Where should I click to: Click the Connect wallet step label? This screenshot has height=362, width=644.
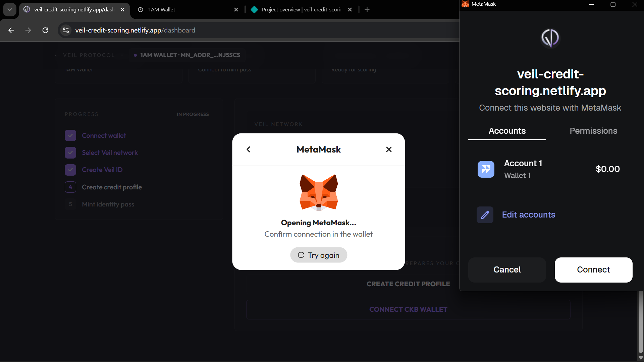coord(104,136)
